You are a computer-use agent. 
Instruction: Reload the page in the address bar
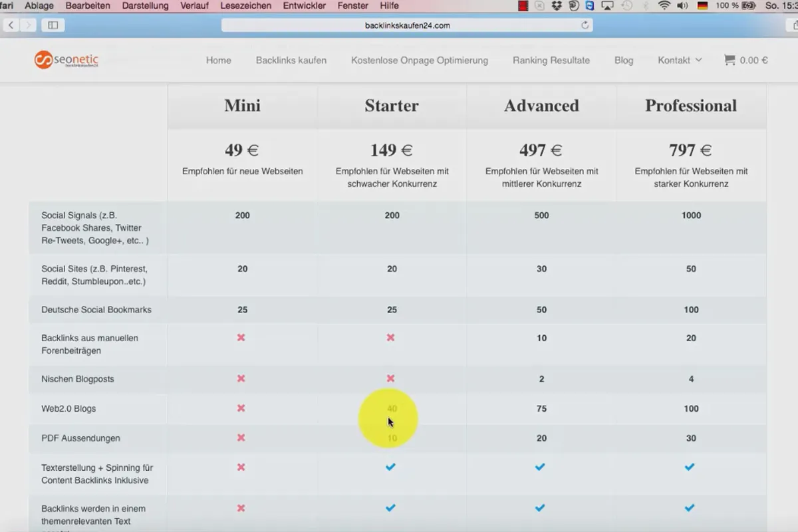pos(585,25)
